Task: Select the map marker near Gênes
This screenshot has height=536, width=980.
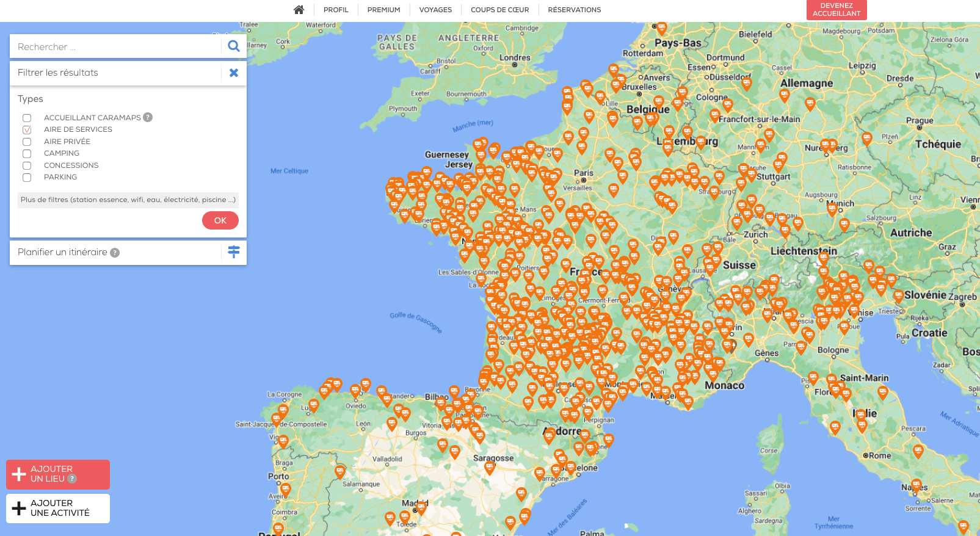Action: [x=749, y=339]
